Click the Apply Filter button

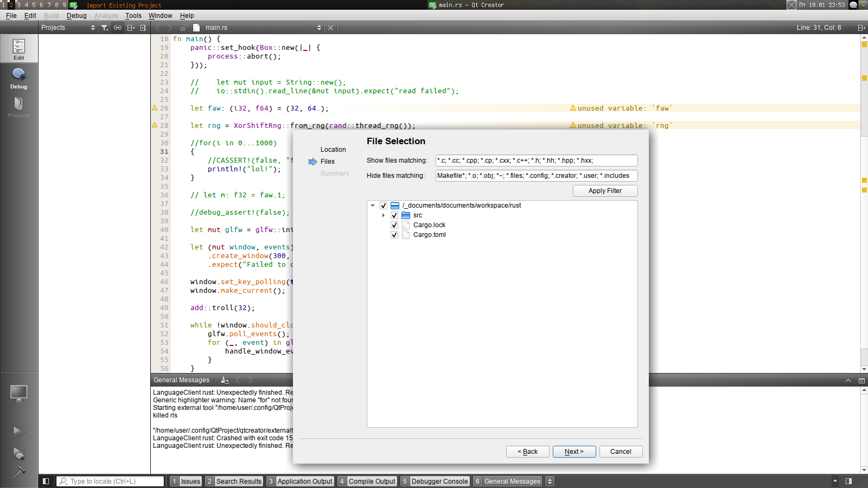pos(605,191)
